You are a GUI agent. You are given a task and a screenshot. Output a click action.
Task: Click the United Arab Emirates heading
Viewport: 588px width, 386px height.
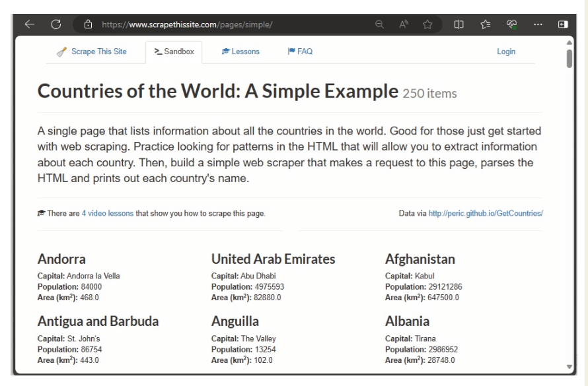pyautogui.click(x=273, y=259)
